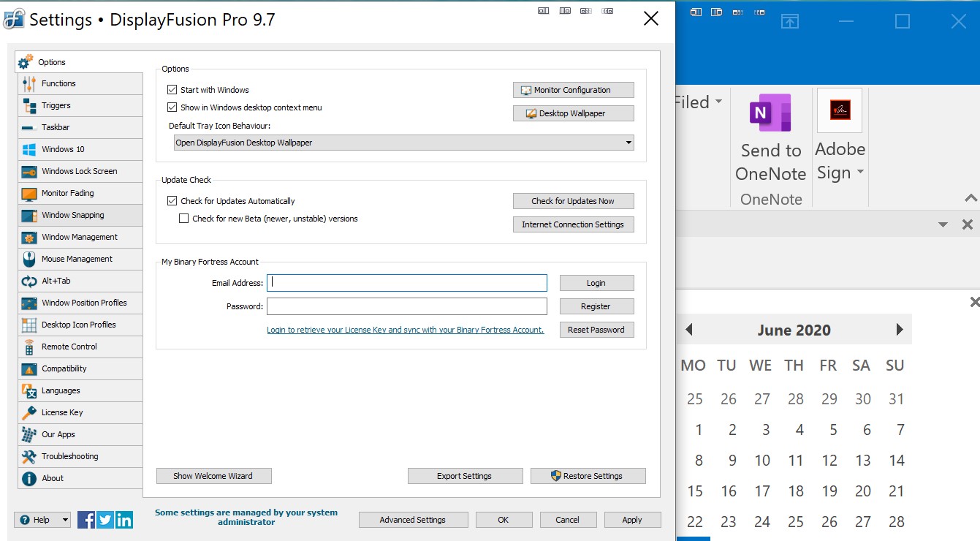Click the Email Address input field
Image resolution: width=980 pixels, height=541 pixels.
pos(406,283)
